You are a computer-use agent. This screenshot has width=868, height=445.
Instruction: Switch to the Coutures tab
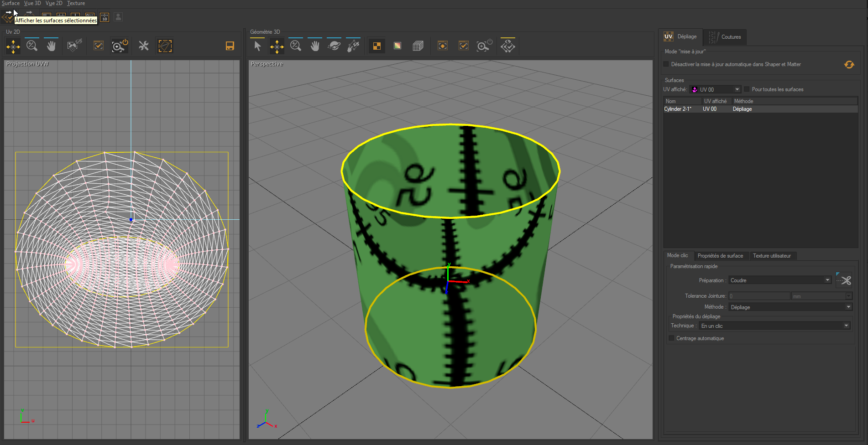pos(731,36)
